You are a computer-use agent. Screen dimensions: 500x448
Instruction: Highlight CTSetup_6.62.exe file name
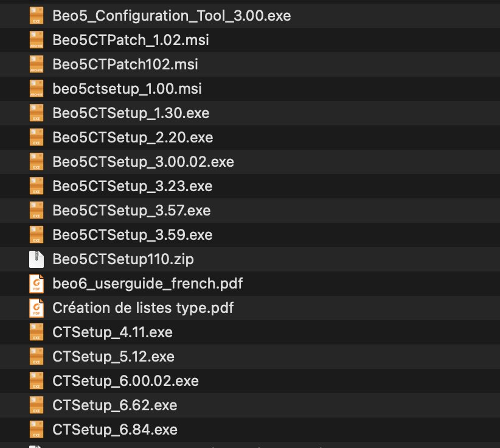tap(115, 405)
